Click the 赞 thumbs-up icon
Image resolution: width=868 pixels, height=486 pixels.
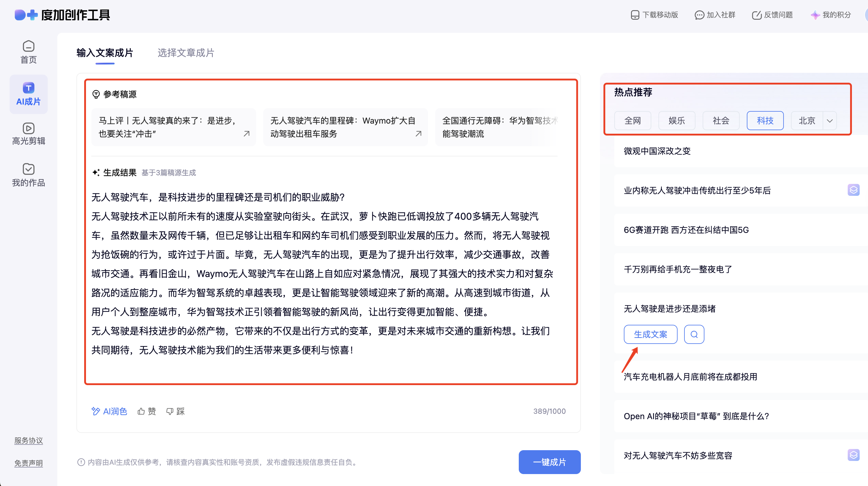tap(141, 411)
